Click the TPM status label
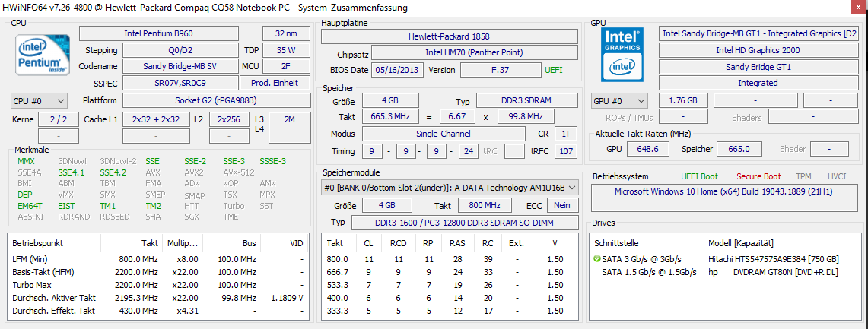The height and width of the screenshot is (329, 868). click(804, 176)
